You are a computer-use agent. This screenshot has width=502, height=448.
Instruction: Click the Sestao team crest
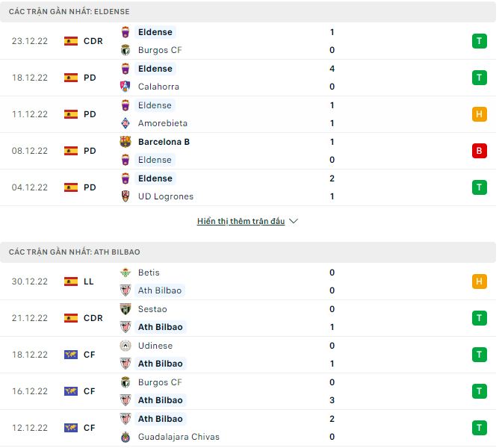coord(125,309)
